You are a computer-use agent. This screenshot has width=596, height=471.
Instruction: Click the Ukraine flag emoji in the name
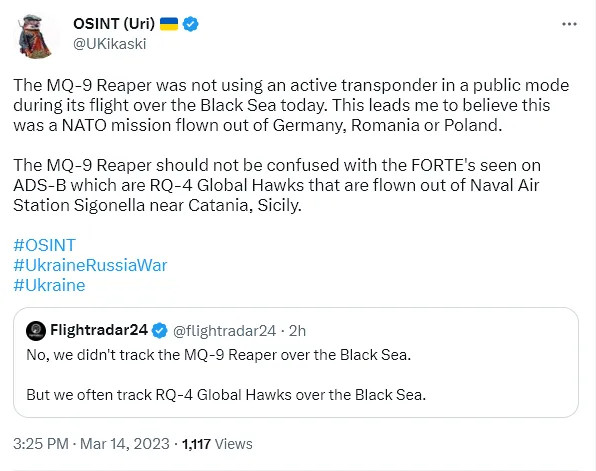pos(169,24)
